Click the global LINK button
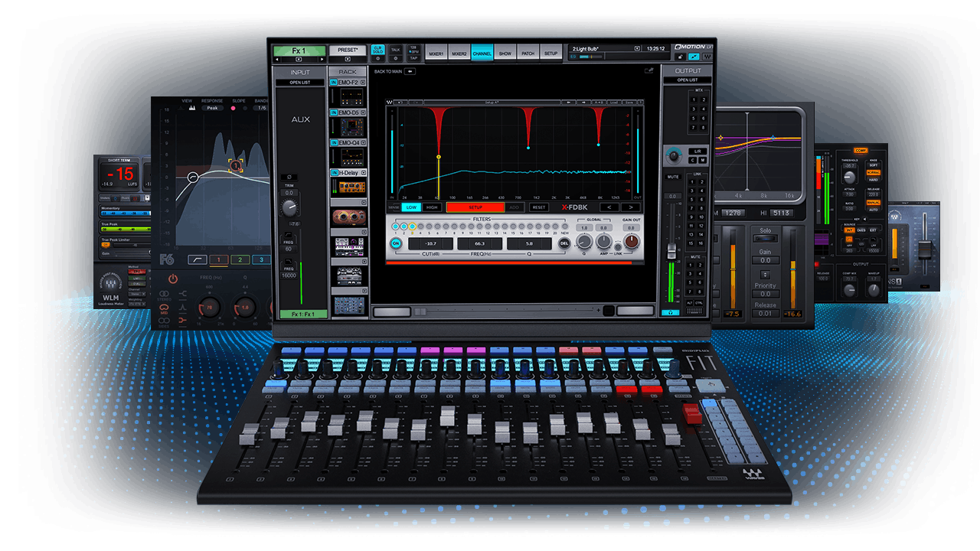This screenshot has width=980, height=551. pyautogui.click(x=618, y=246)
